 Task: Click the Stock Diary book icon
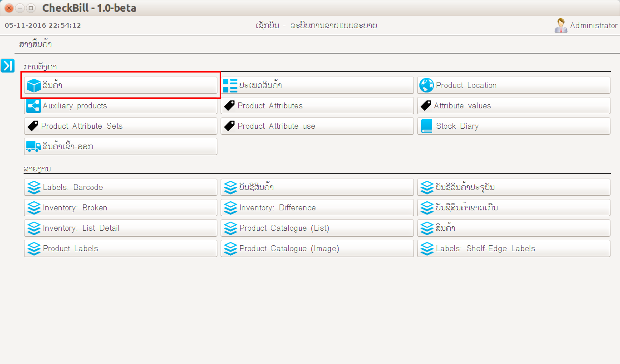(x=426, y=126)
